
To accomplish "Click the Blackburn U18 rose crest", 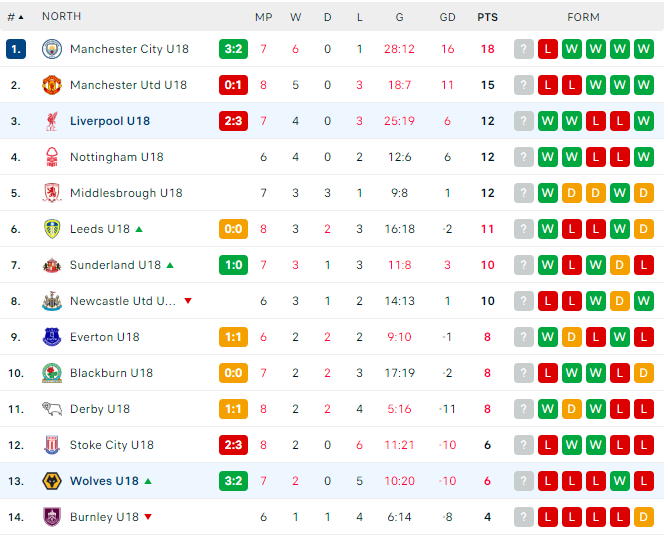I will 52,373.
